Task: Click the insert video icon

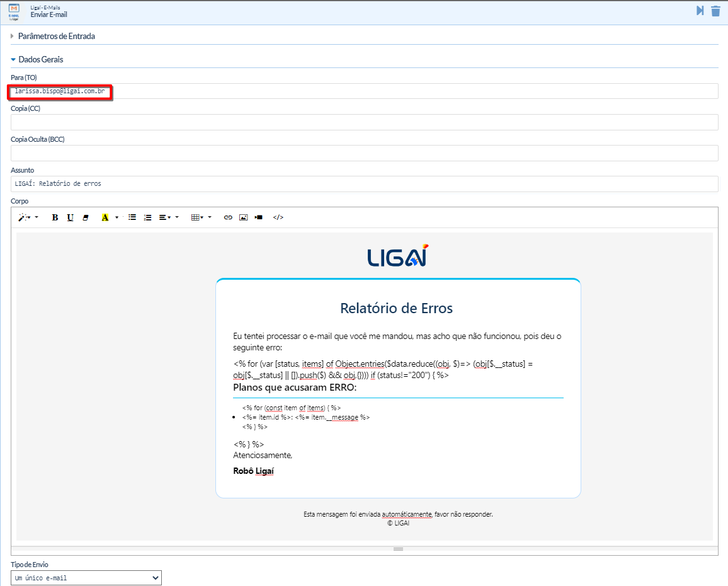Action: click(259, 217)
